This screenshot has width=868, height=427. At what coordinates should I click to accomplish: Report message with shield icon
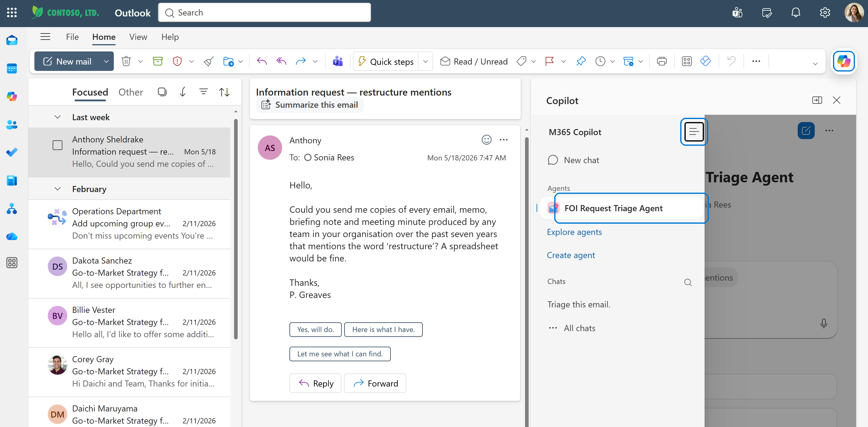point(177,61)
